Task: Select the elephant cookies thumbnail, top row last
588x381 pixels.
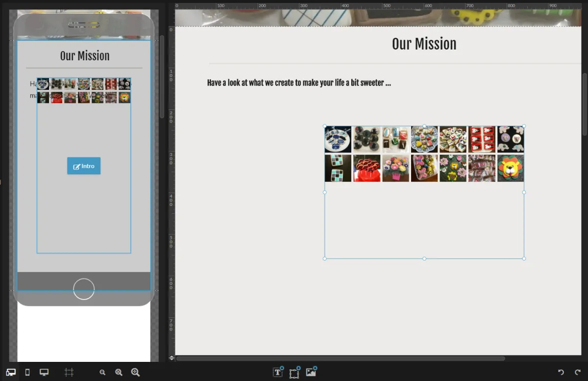Action: (x=511, y=140)
